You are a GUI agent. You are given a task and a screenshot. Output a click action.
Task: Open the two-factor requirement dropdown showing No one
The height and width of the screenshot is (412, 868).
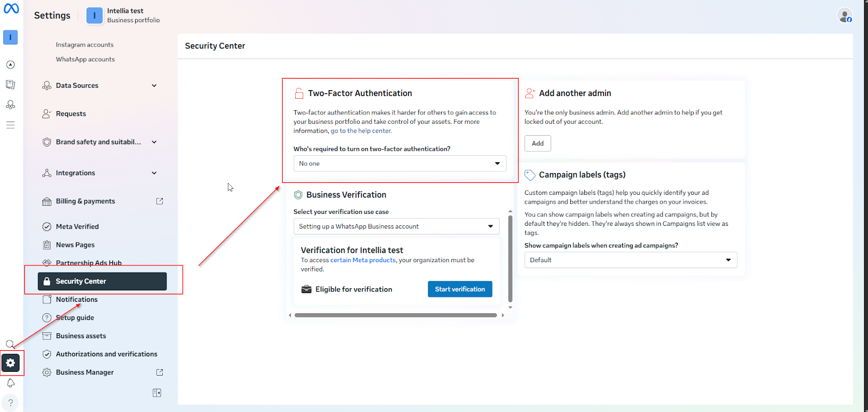(x=400, y=163)
